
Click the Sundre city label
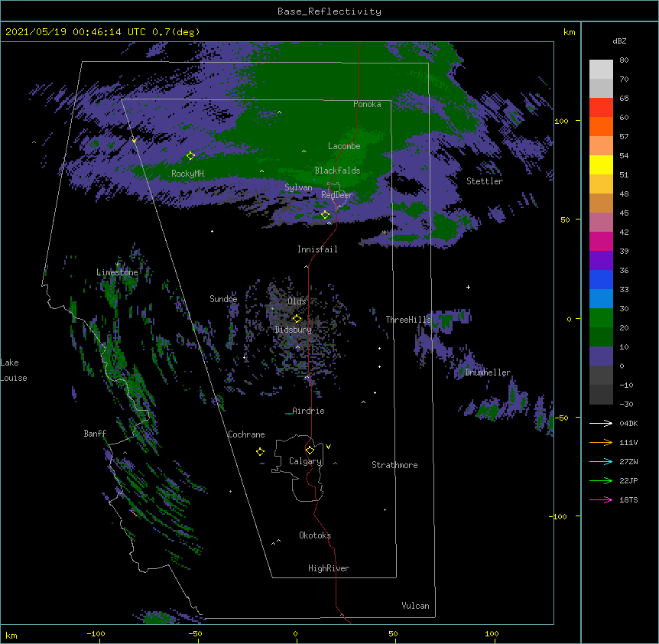pos(223,299)
